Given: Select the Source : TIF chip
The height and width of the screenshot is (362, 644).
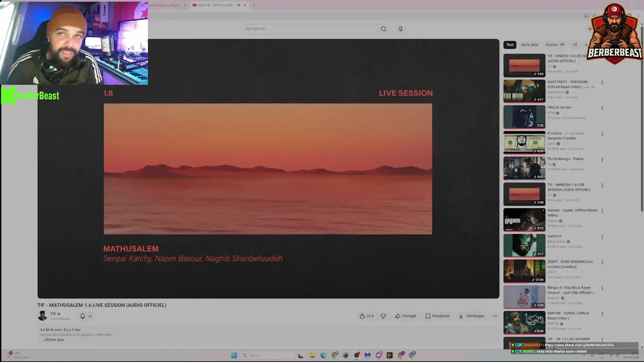Looking at the screenshot, I should click(555, 45).
